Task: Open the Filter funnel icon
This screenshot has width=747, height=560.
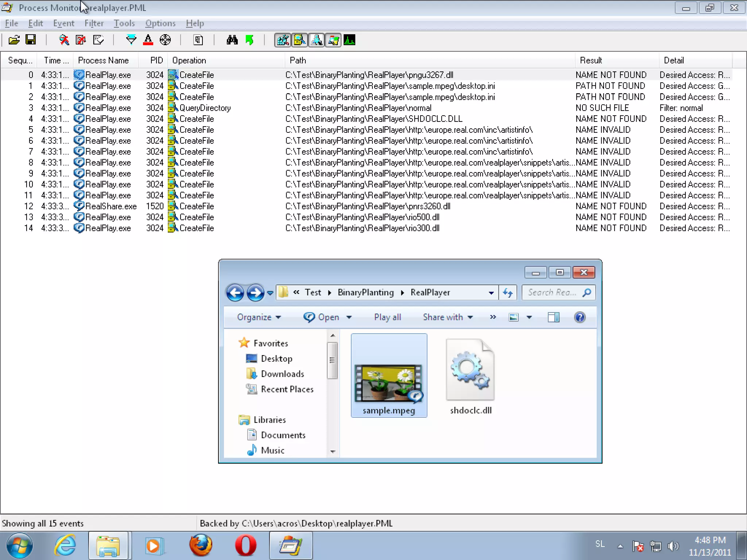Action: 131,40
